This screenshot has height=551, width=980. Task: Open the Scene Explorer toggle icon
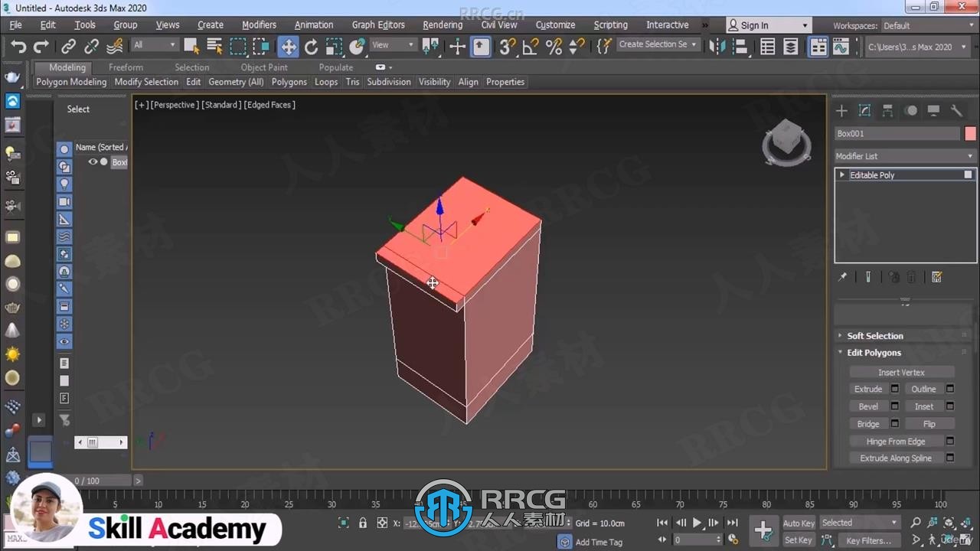coord(768,47)
